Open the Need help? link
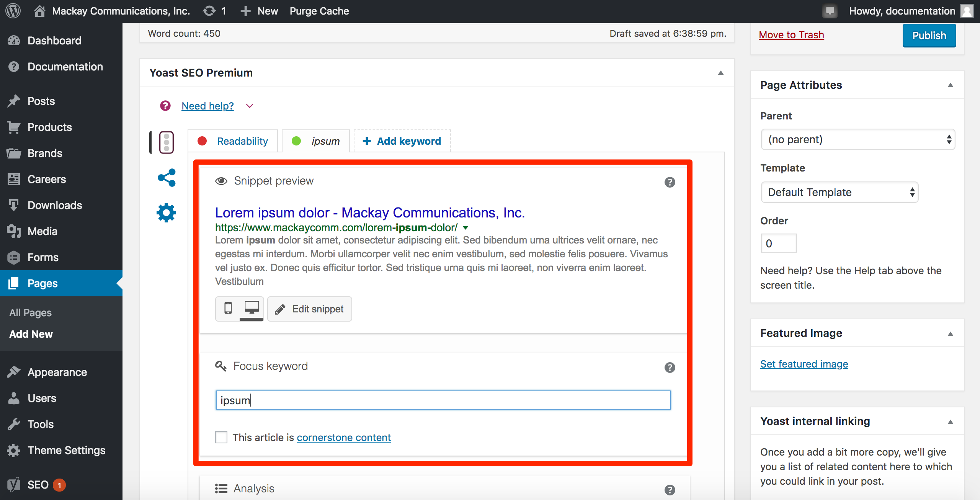 click(207, 106)
